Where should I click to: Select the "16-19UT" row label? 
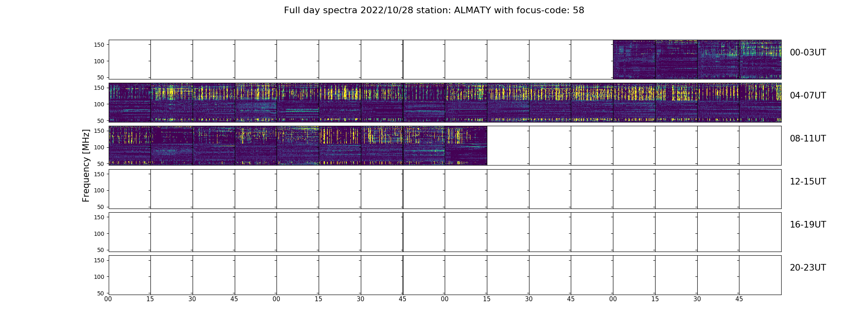(x=808, y=225)
